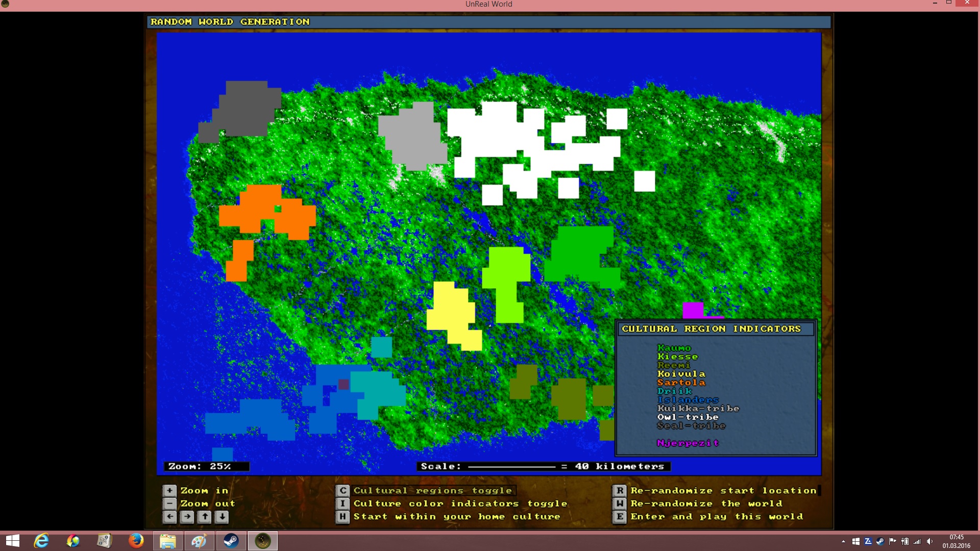
Task: Click the Scale 40 kilometers indicator
Action: (543, 466)
